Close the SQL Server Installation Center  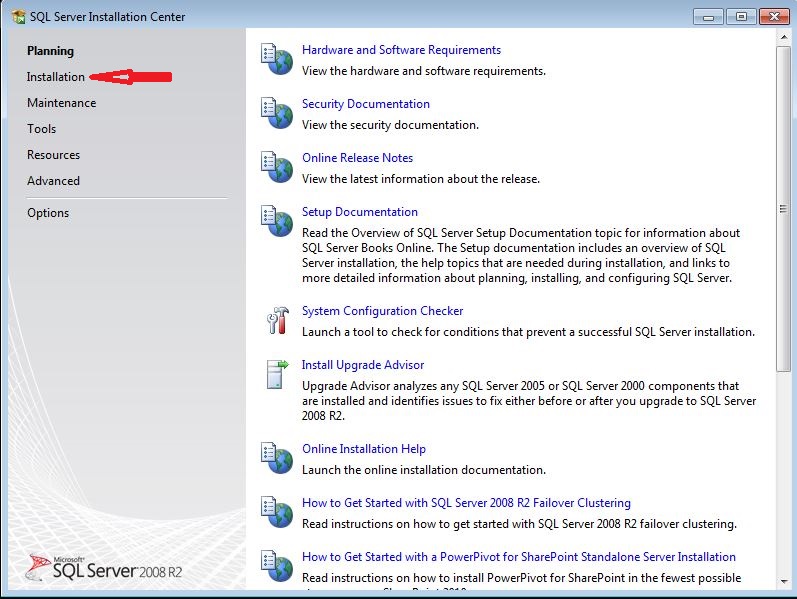(774, 17)
